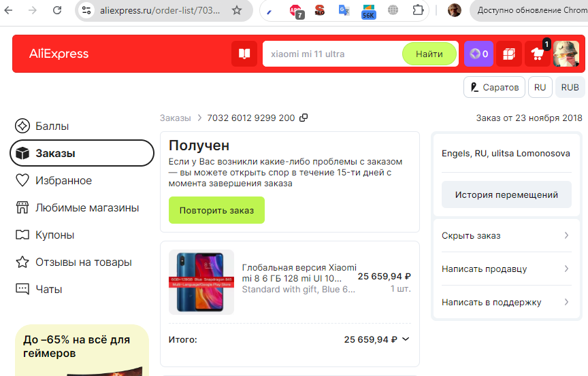The width and height of the screenshot is (588, 376).
Task: Click the chevron next to Написать в поддержку
Action: (566, 302)
